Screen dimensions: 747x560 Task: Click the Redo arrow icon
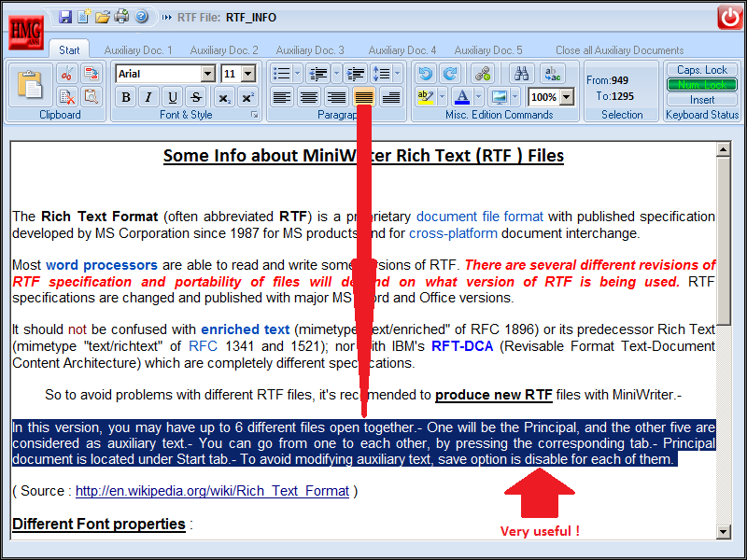click(x=449, y=74)
